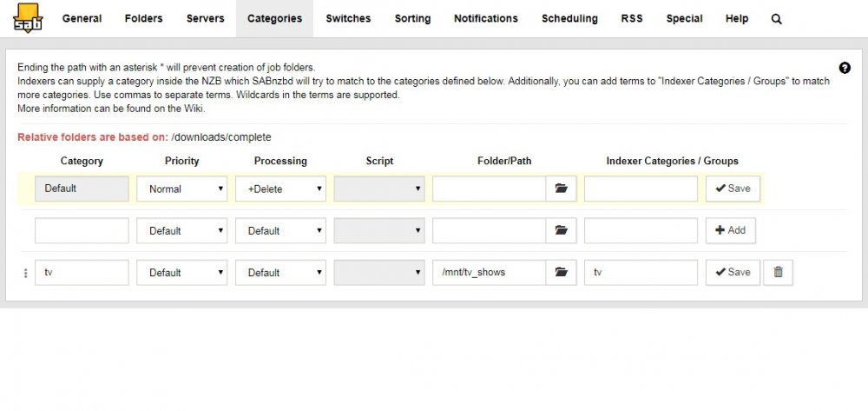Click the SABnzbd logo icon
The image size is (868, 411).
[28, 18]
